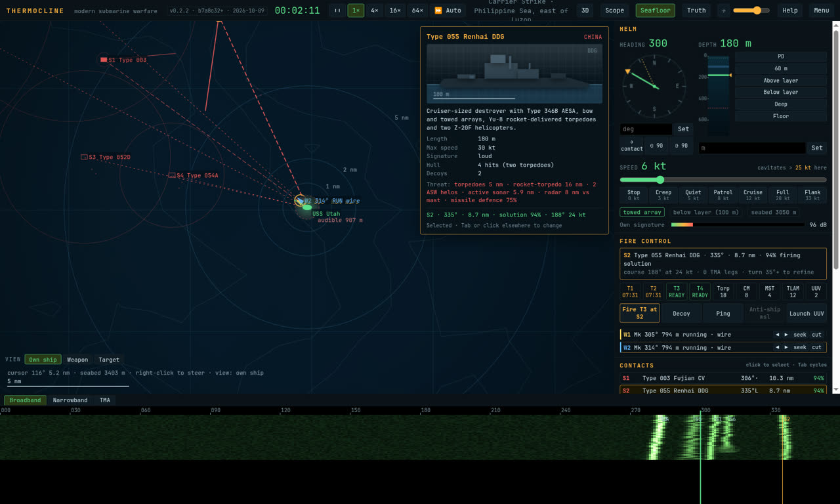Screen dimensions: 840x504
Task: Adjust the speed slider
Action: coord(723,180)
